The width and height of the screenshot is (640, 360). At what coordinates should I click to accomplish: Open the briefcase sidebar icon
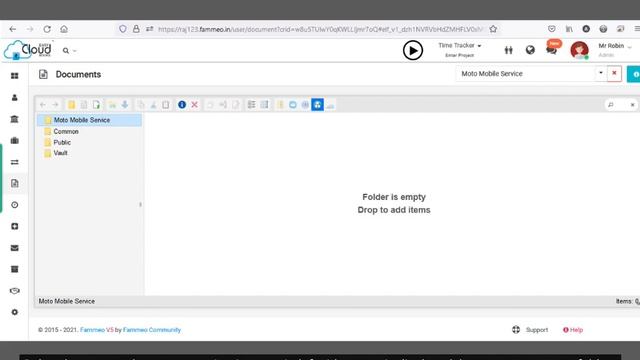[15, 140]
